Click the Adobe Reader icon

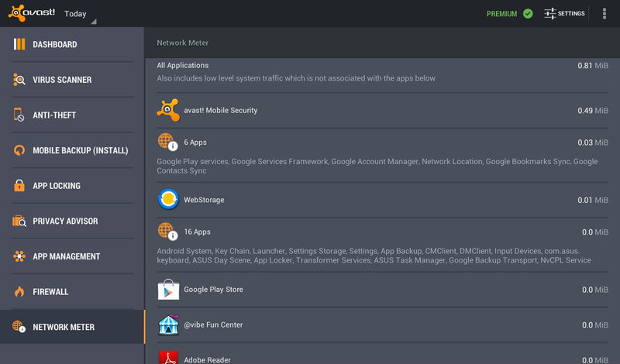tap(168, 357)
